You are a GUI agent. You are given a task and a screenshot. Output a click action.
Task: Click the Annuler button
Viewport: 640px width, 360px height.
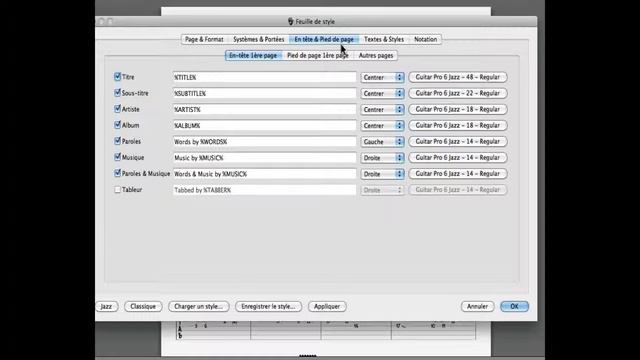click(477, 306)
